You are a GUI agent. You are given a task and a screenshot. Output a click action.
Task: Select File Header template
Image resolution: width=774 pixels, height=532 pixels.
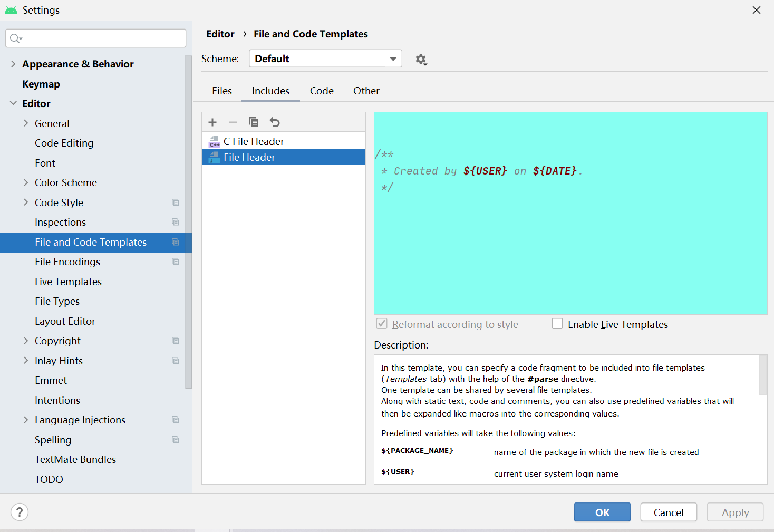284,157
